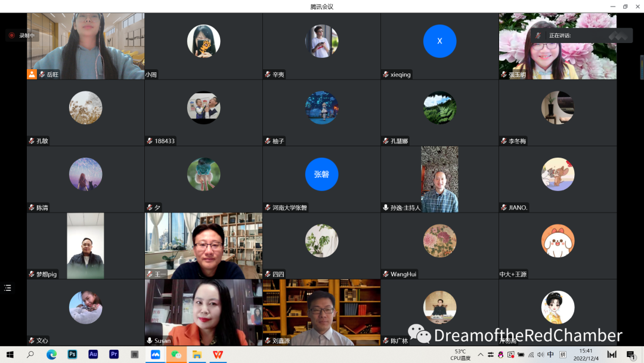Select the 刘鑫源 video tile
The height and width of the screenshot is (363, 644).
pyautogui.click(x=321, y=312)
